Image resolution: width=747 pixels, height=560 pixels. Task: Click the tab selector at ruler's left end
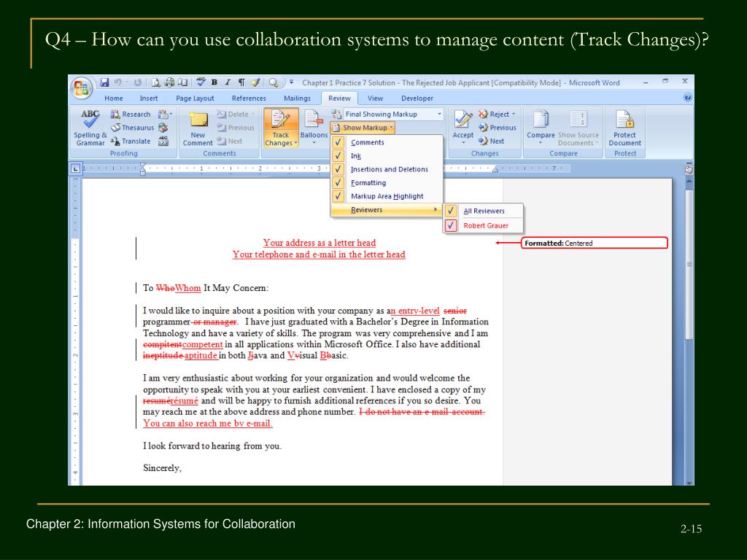pyautogui.click(x=75, y=168)
